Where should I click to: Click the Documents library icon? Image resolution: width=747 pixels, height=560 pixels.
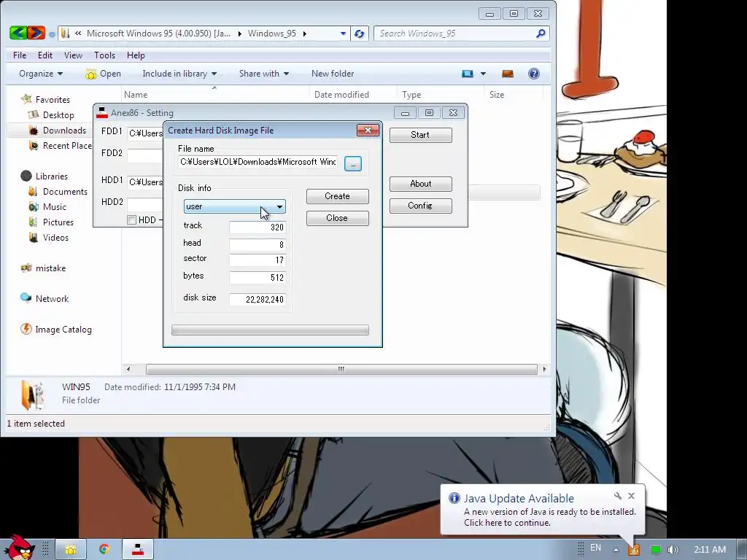pyautogui.click(x=34, y=192)
